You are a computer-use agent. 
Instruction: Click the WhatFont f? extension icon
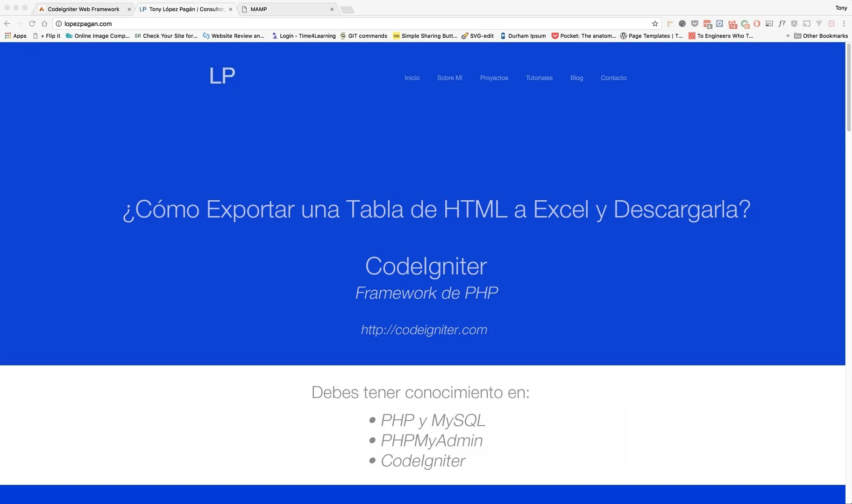pos(781,24)
